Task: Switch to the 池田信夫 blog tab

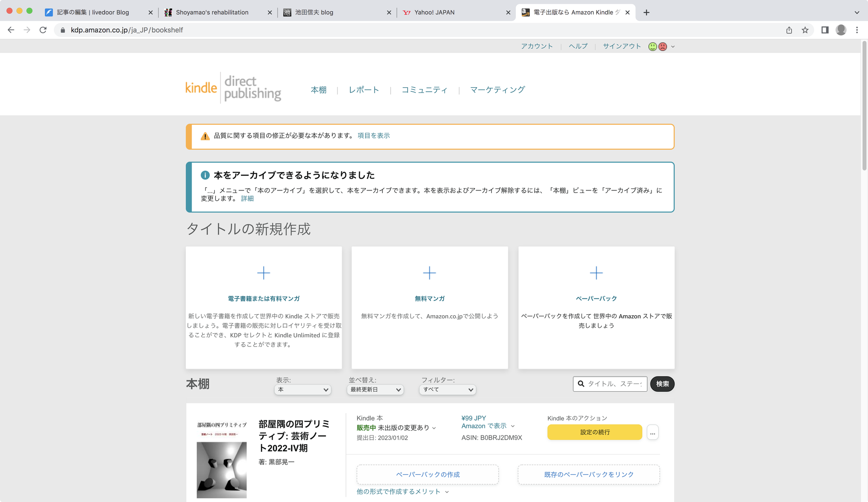Action: pyautogui.click(x=314, y=12)
